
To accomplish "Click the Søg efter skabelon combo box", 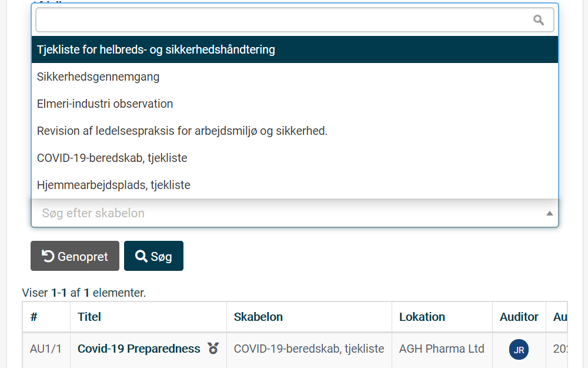I will 295,213.
